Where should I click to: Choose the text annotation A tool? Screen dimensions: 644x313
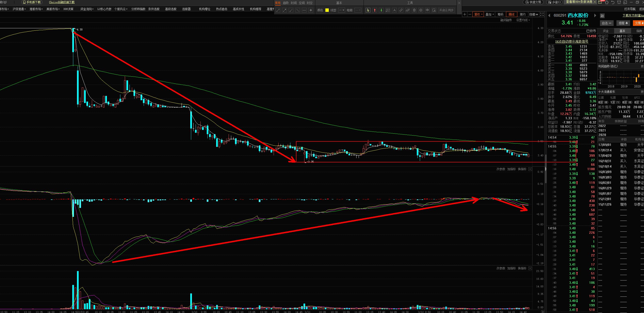(394, 10)
